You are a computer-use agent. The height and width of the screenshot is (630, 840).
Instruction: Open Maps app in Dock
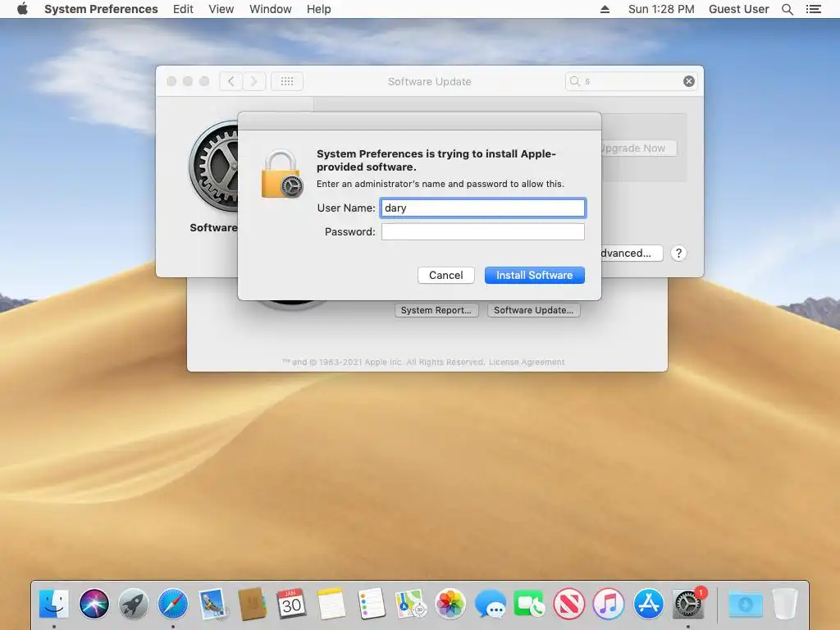coord(410,604)
